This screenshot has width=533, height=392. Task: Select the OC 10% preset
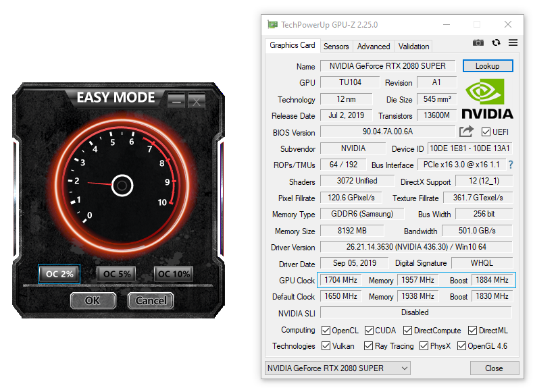(x=174, y=273)
